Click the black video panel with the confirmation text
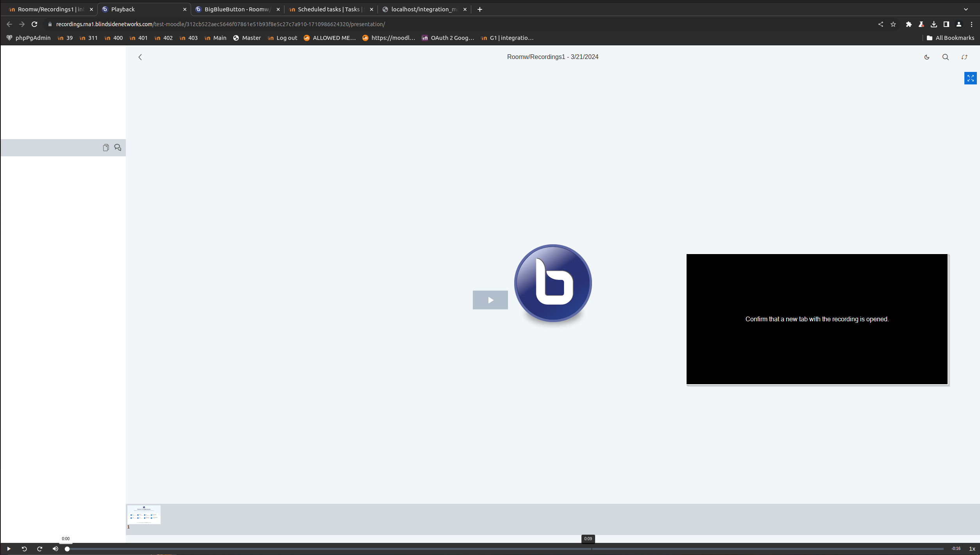The width and height of the screenshot is (980, 555). 817,319
